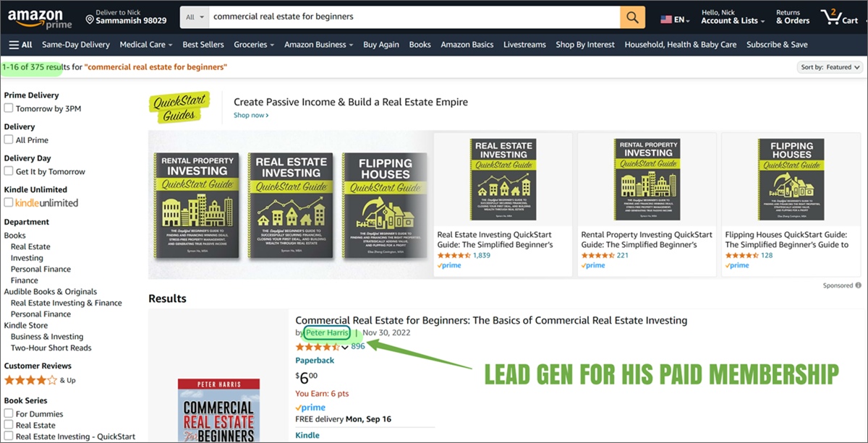Click the US flag language icon
The height and width of the screenshot is (443, 868).
666,20
